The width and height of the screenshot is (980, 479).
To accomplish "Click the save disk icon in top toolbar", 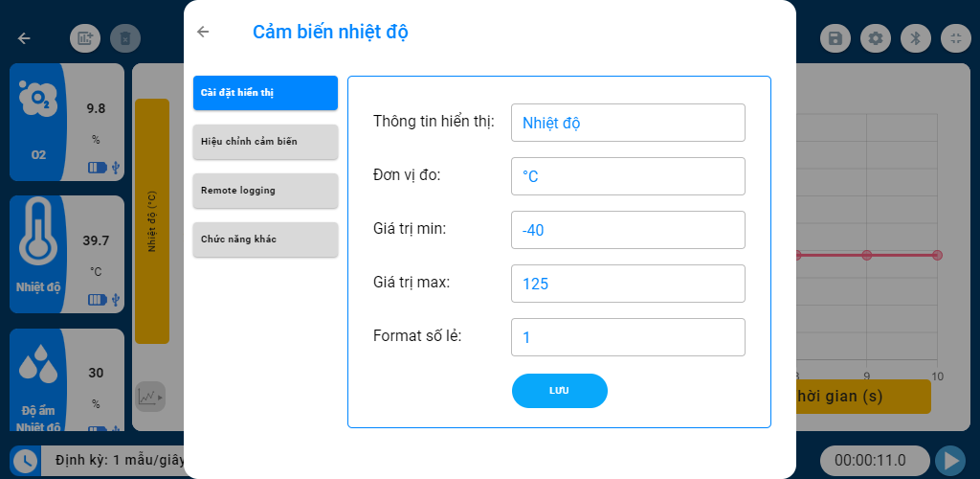I will tap(835, 38).
